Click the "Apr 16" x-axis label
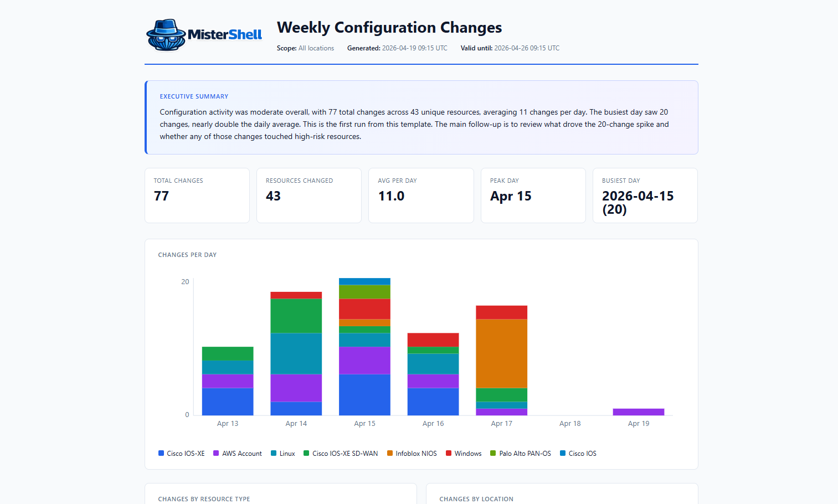Screen dimensions: 838x504 (x=433, y=424)
